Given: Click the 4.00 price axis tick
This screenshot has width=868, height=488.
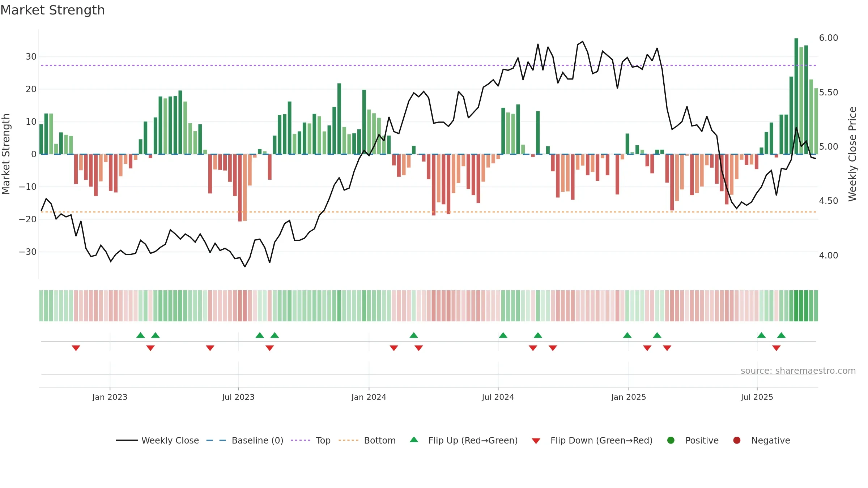Looking at the screenshot, I should pos(829,256).
